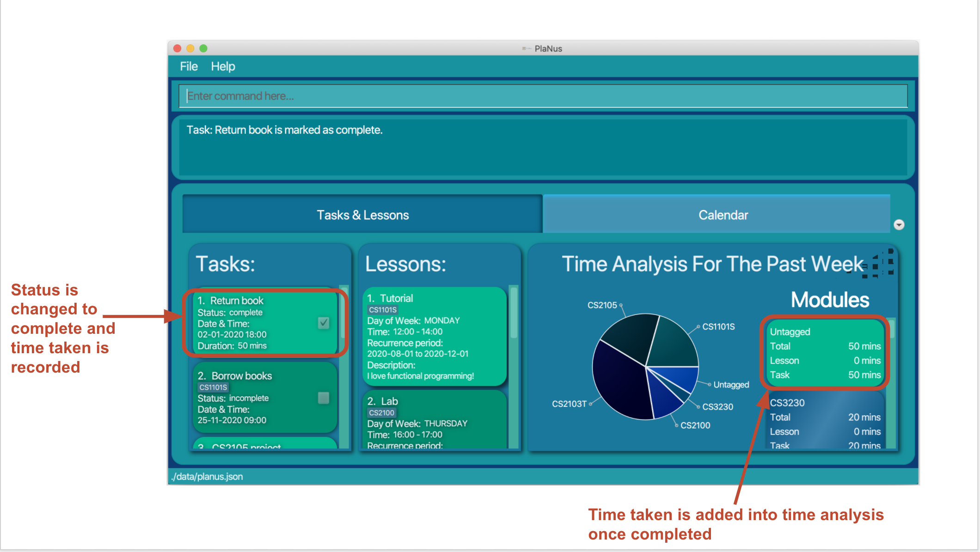
Task: Click the CS2100 tag on Lab lesson
Action: click(381, 413)
